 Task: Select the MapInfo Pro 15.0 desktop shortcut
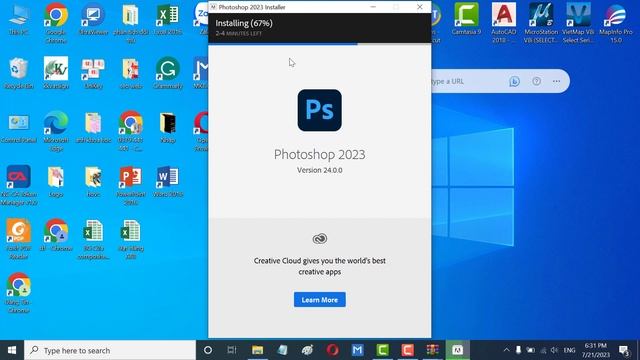click(x=616, y=22)
